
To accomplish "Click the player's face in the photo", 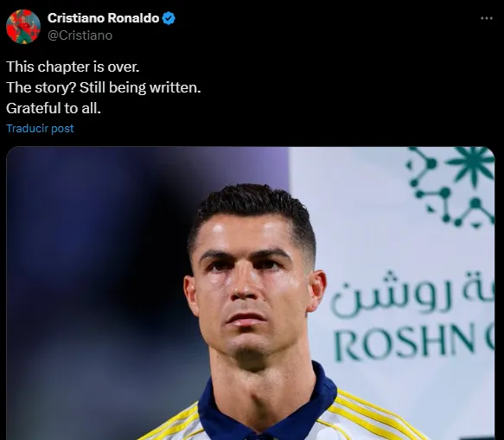I will coord(251,290).
